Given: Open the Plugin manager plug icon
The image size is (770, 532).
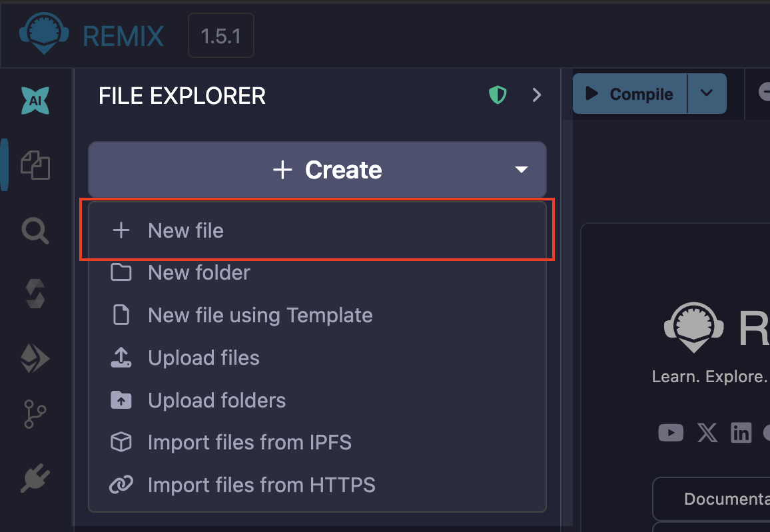Looking at the screenshot, I should coord(35,477).
